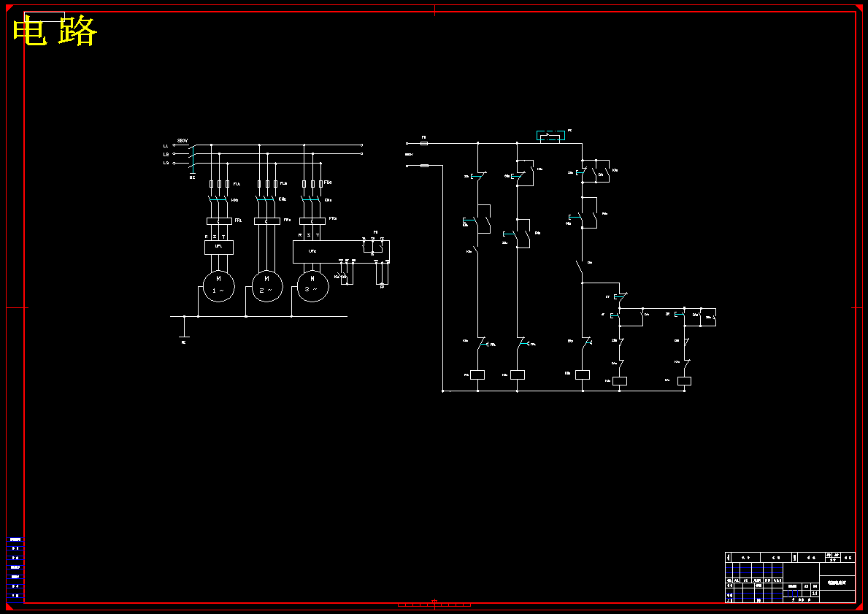Select the drawing name cell in title block

[x=837, y=583]
